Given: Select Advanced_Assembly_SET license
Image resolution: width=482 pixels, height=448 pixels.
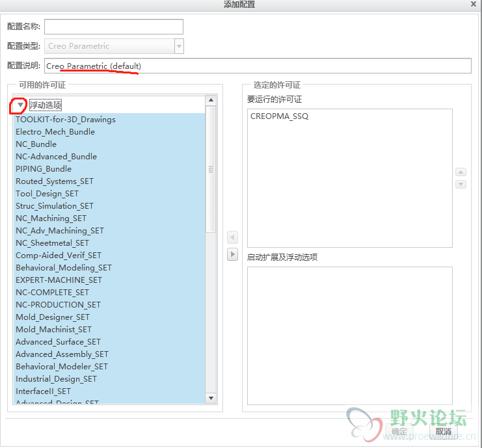Looking at the screenshot, I should click(109, 354).
